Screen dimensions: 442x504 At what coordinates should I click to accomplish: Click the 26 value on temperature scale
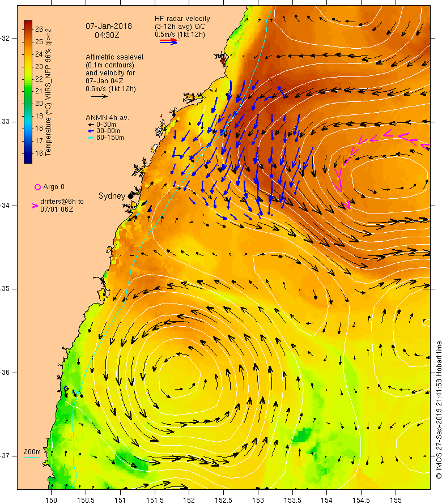click(x=39, y=29)
